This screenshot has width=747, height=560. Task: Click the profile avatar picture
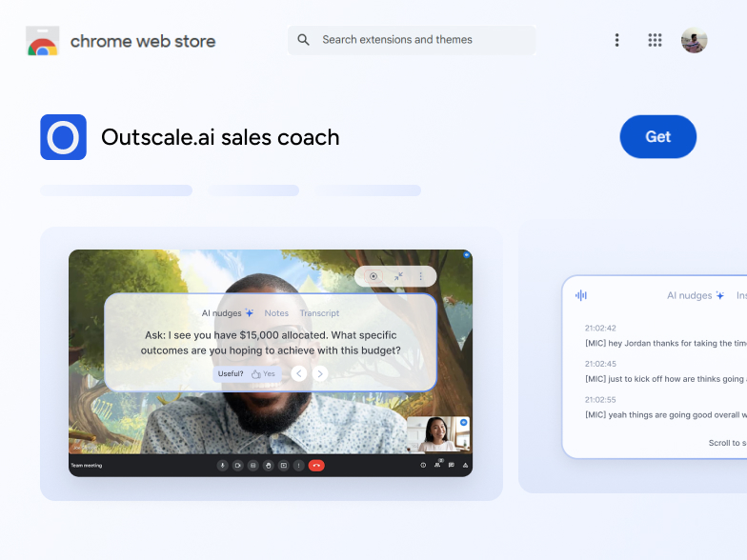pyautogui.click(x=694, y=40)
